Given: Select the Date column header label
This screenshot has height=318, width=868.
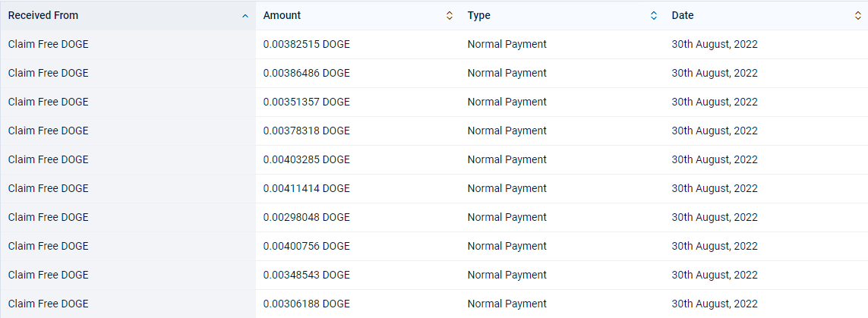Looking at the screenshot, I should click(683, 15).
